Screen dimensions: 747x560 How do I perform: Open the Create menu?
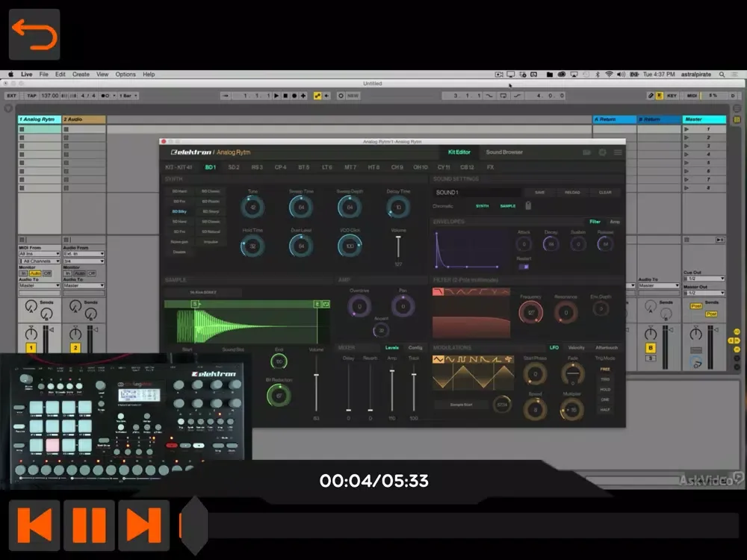pos(81,74)
